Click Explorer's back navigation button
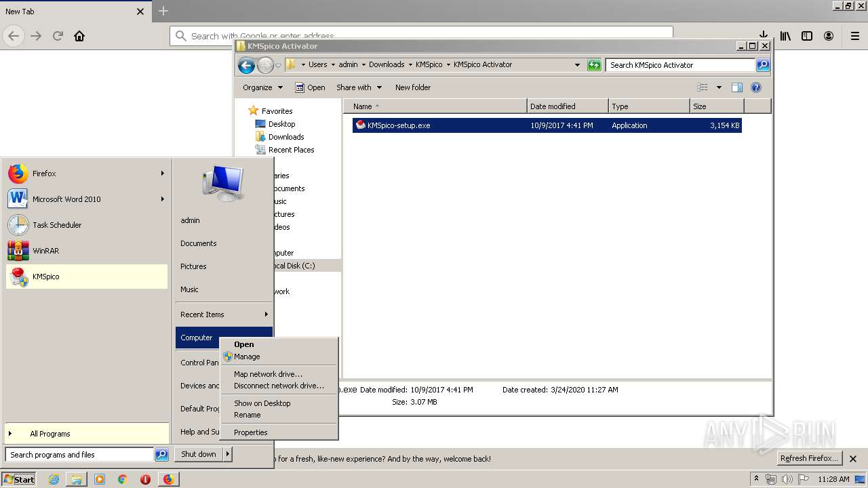The image size is (868, 488). pos(246,65)
